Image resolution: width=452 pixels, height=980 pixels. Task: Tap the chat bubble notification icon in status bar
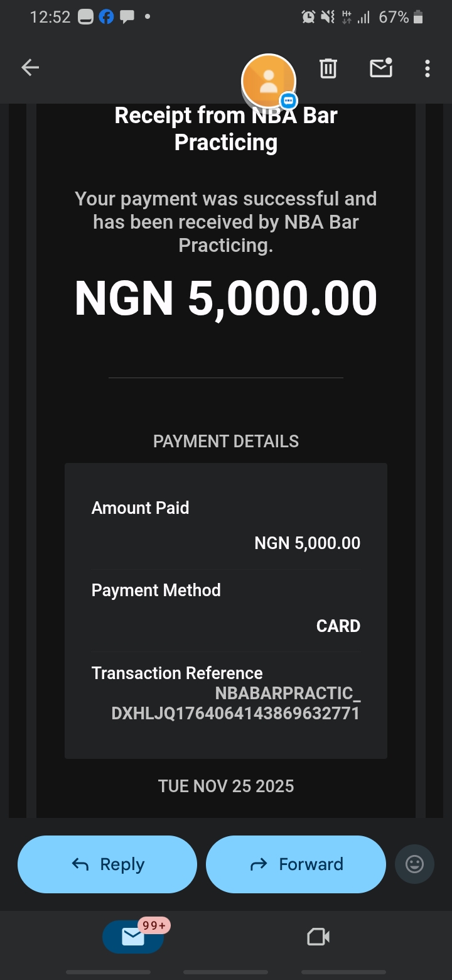(127, 18)
